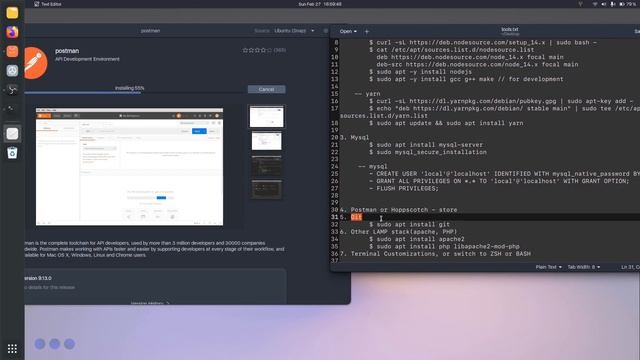The width and height of the screenshot is (640, 360).
Task: Select the first postman screenshot thumbnail
Action: [x=267, y=117]
